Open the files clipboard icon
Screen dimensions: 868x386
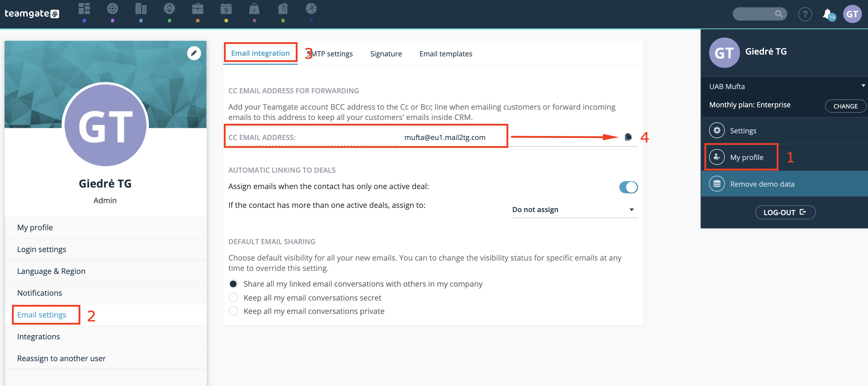283,9
